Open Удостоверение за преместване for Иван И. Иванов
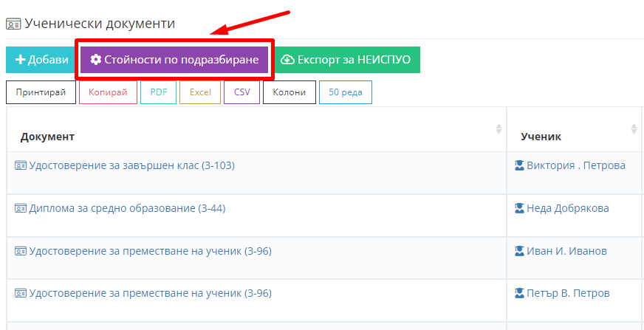The width and height of the screenshot is (644, 330). [x=151, y=251]
